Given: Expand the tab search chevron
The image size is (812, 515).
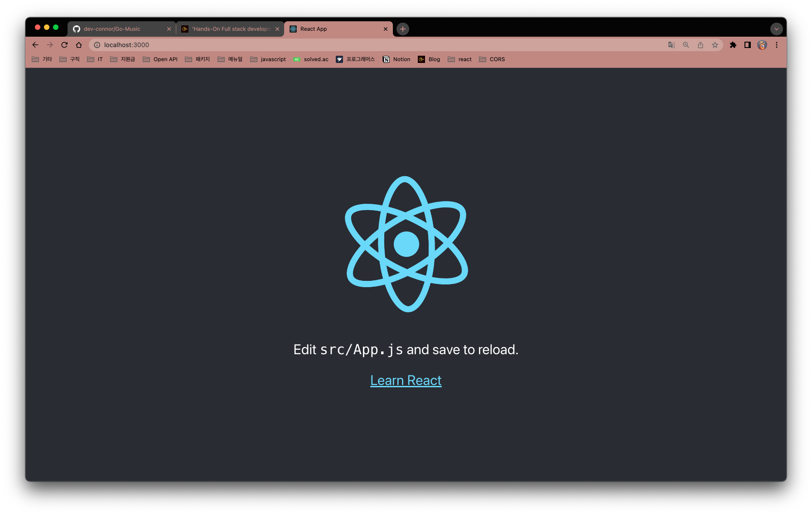Looking at the screenshot, I should click(x=776, y=29).
